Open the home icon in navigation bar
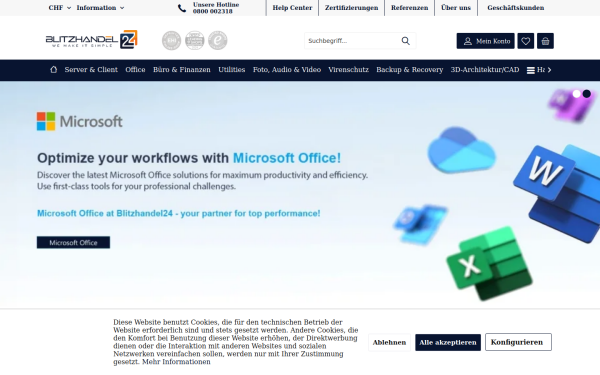The image size is (600, 375). (54, 70)
